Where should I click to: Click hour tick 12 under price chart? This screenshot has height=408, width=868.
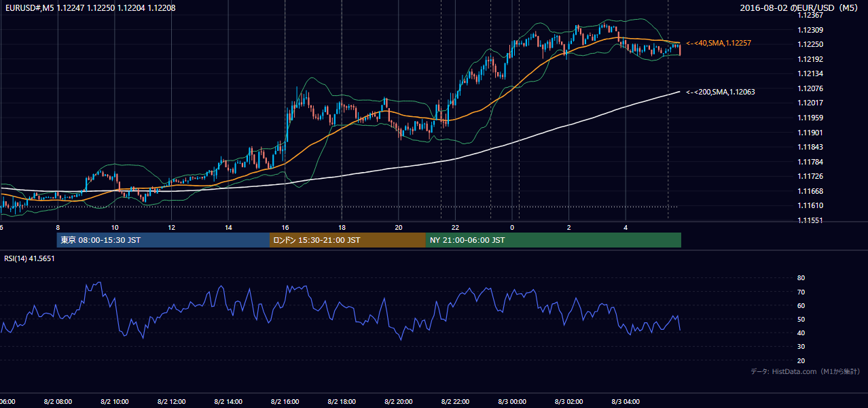click(172, 227)
